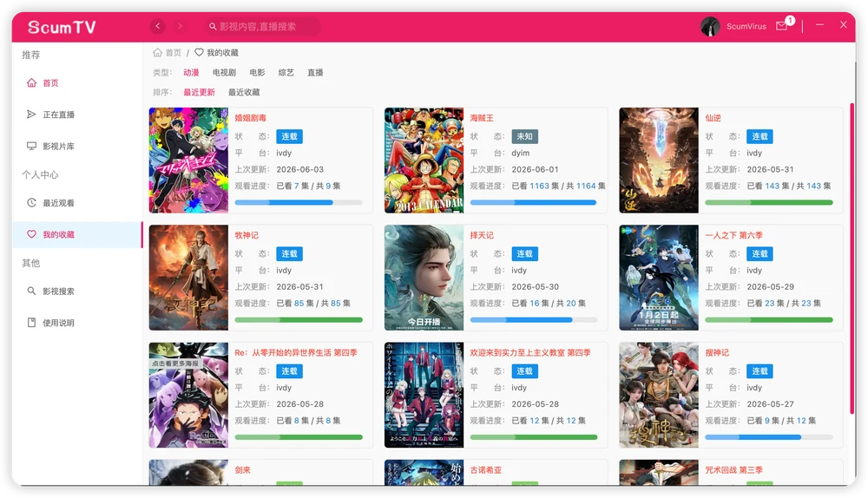Open the 仙逆 title link

click(713, 118)
